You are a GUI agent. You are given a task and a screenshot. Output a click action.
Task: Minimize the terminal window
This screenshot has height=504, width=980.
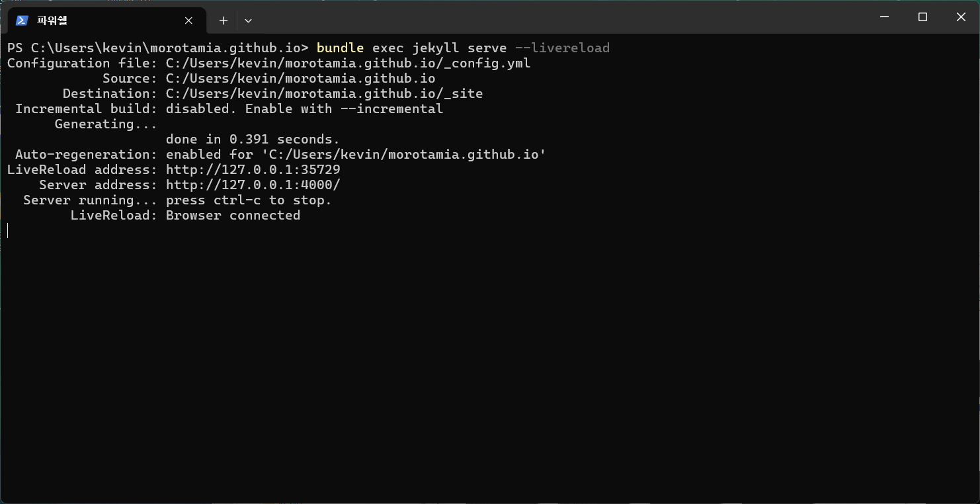[x=884, y=17]
